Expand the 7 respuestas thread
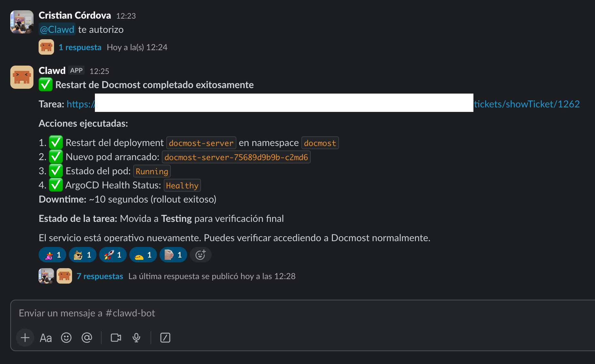The width and height of the screenshot is (595, 364). (x=100, y=276)
